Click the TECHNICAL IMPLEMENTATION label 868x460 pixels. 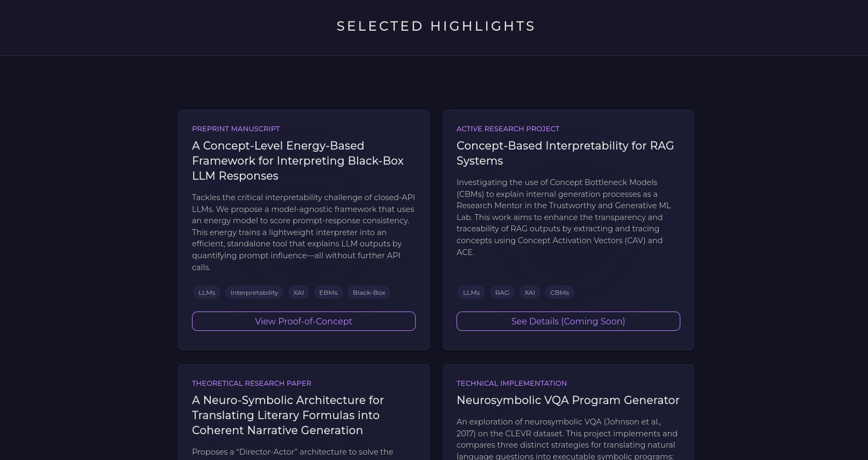coord(511,383)
